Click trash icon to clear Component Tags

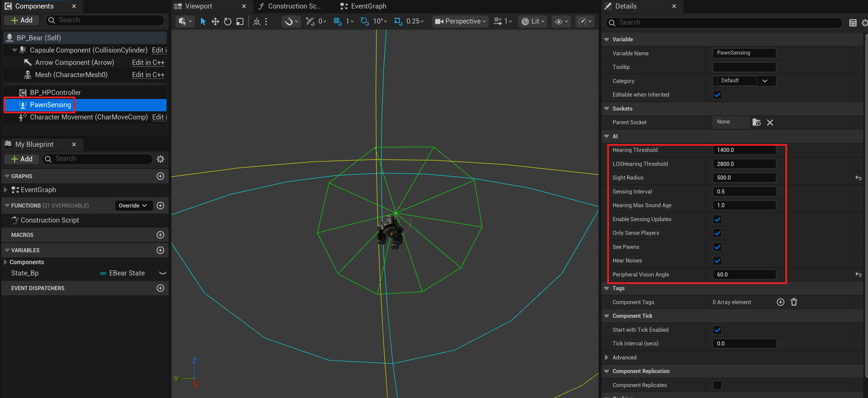[794, 302]
